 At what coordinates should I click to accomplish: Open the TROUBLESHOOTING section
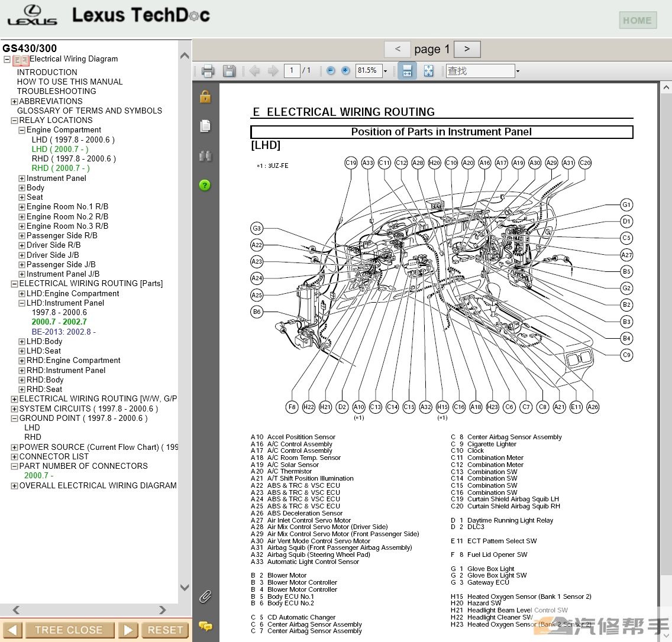coord(57,91)
